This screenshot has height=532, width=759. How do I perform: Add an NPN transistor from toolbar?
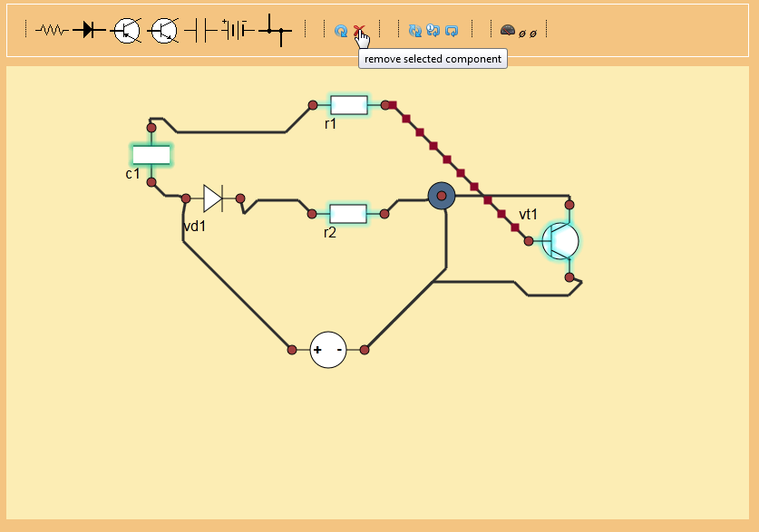coord(163,31)
